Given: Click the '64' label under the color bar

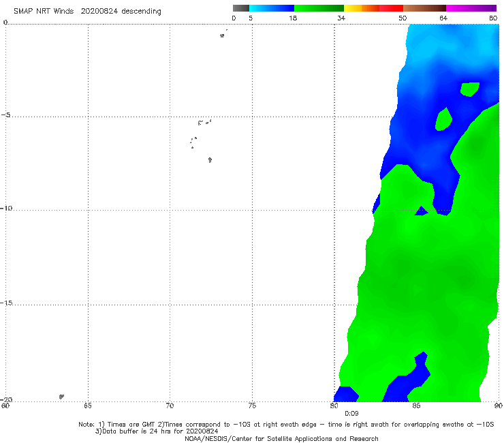Looking at the screenshot, I should (443, 18).
